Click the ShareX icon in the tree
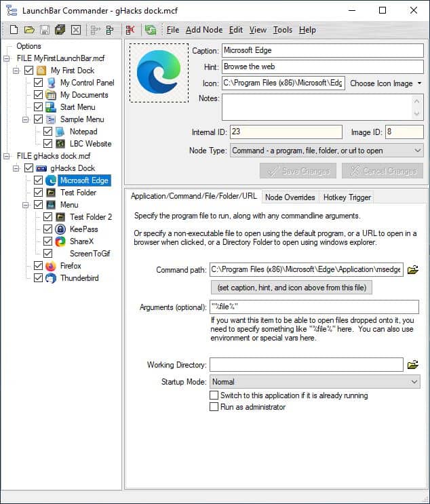The width and height of the screenshot is (430, 504). [x=60, y=241]
